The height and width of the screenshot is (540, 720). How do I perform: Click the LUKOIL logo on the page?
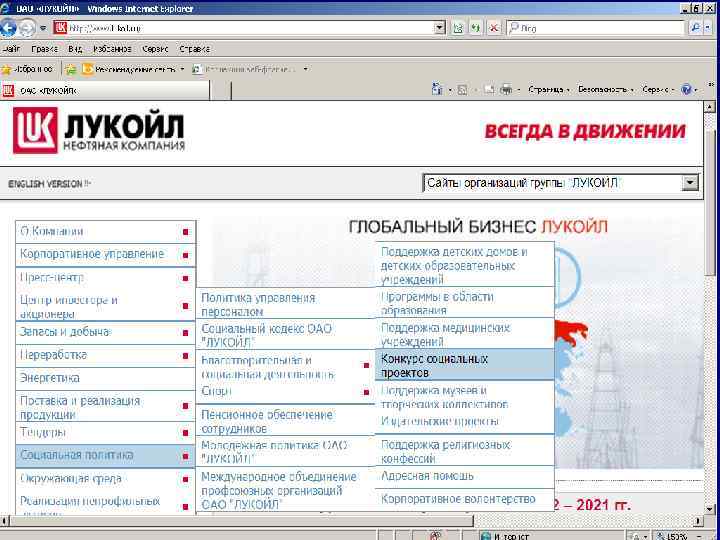tap(99, 130)
